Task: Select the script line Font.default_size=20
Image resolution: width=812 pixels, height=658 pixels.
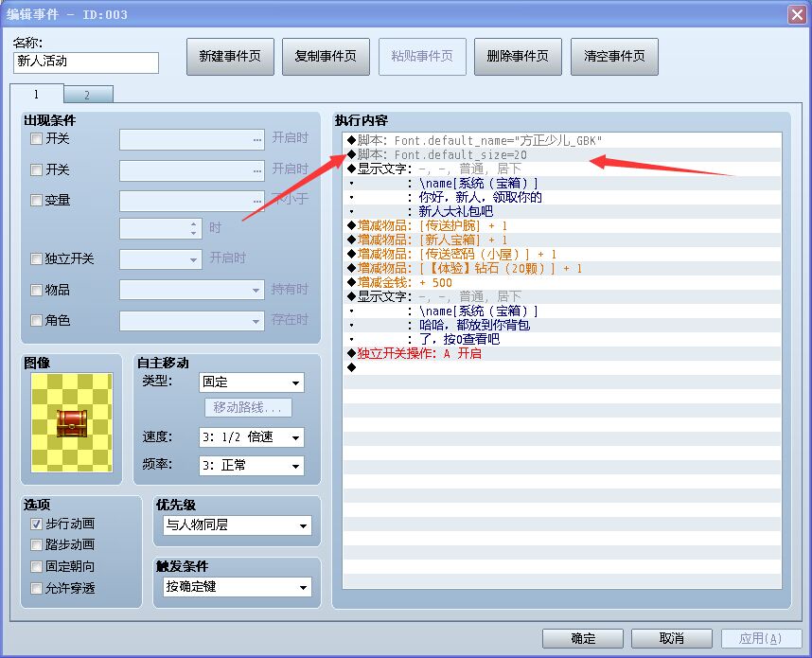Action: pyautogui.click(x=562, y=155)
